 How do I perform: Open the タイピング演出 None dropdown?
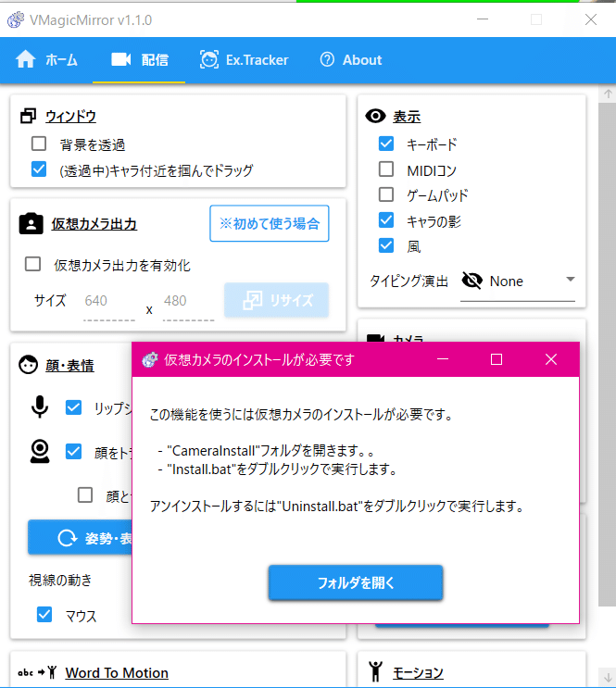pos(518,281)
